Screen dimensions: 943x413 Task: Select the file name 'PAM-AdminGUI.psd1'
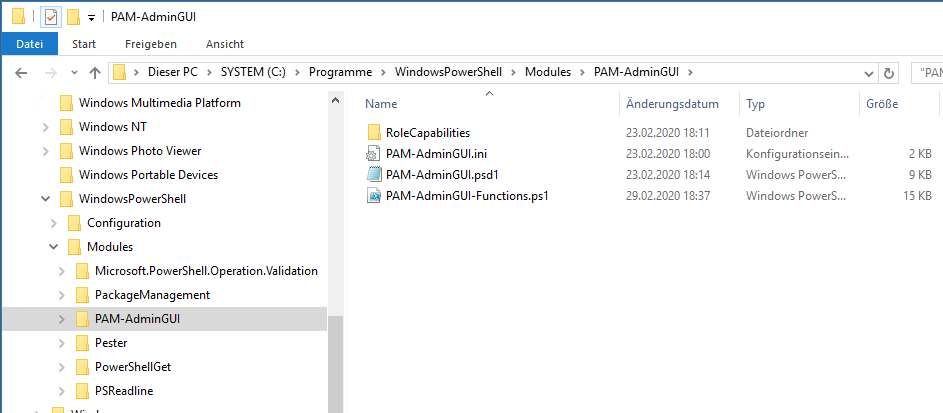(443, 175)
